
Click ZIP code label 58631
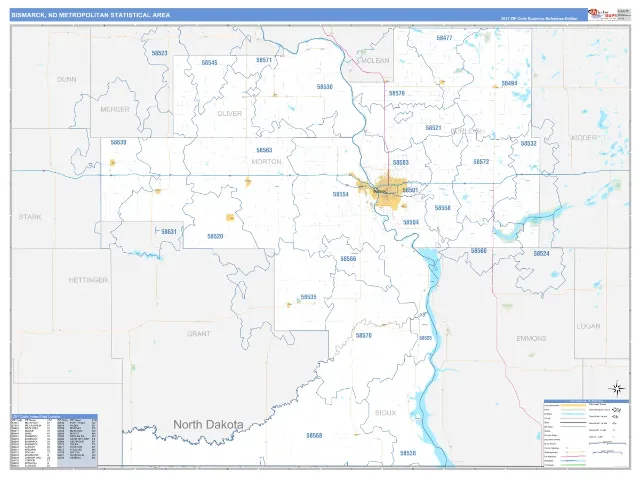tap(169, 231)
